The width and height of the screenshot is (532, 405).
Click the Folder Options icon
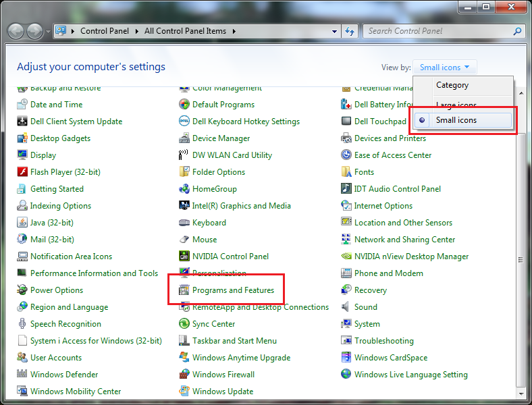pos(184,172)
